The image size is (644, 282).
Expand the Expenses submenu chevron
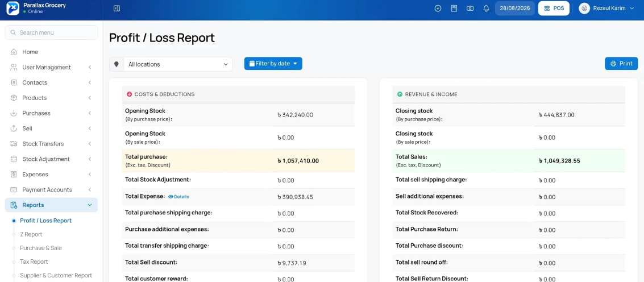pos(90,175)
